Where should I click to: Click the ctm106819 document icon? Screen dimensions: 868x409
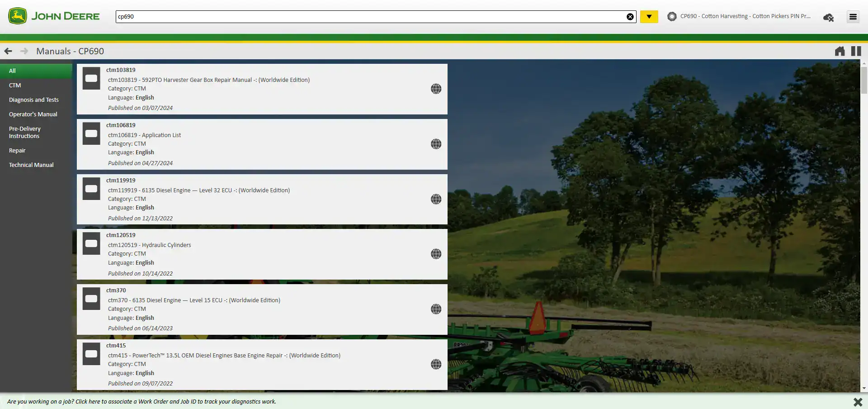tap(91, 133)
